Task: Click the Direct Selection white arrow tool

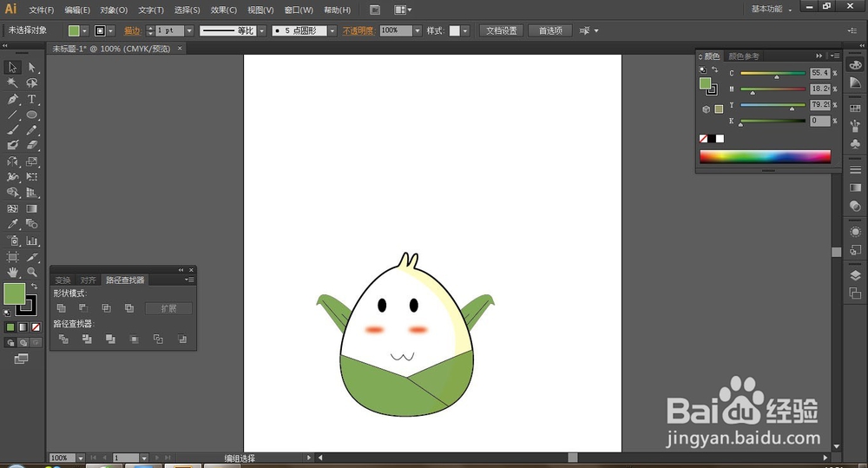Action: (x=32, y=67)
